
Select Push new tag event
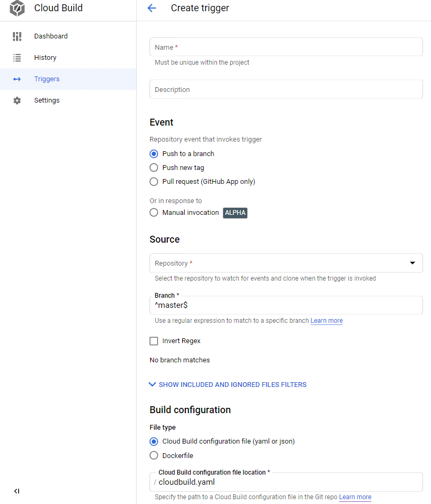click(x=154, y=168)
